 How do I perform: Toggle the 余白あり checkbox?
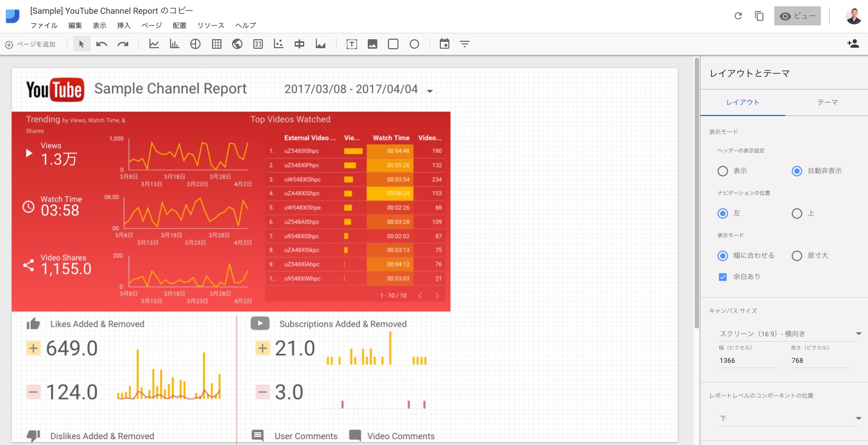coord(723,277)
